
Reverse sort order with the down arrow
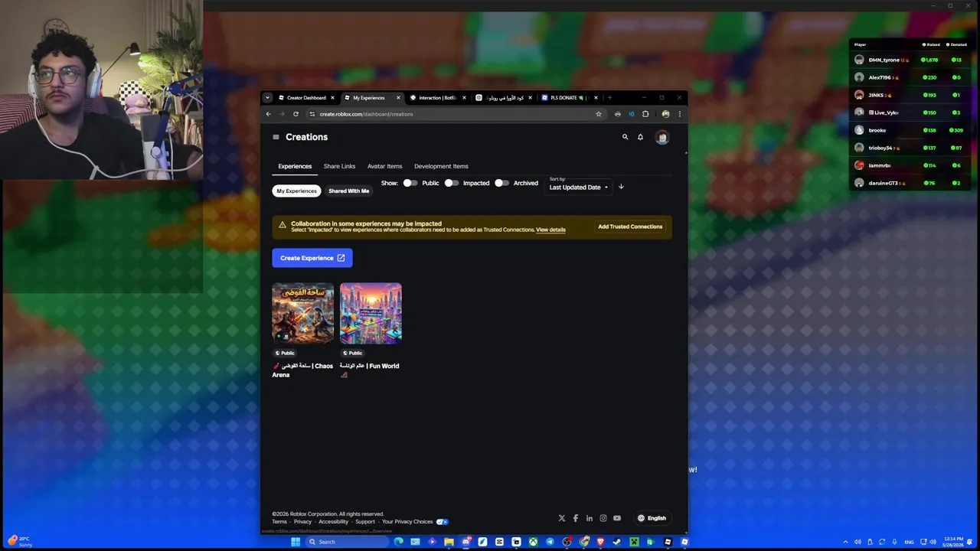pyautogui.click(x=621, y=187)
